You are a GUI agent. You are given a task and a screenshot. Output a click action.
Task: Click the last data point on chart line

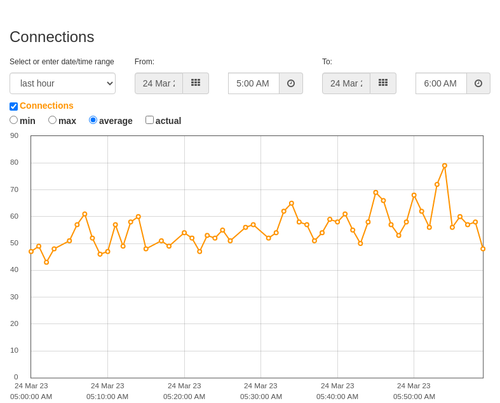click(x=483, y=249)
